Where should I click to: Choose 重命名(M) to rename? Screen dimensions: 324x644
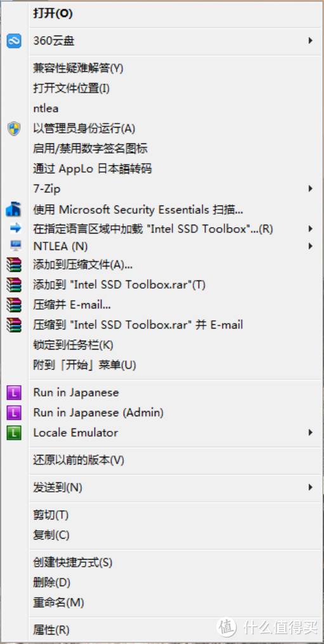(x=58, y=603)
